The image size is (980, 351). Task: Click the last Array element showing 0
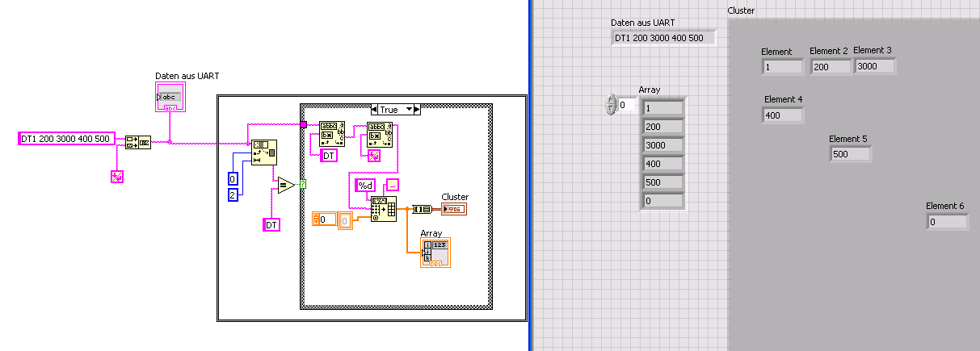[663, 201]
